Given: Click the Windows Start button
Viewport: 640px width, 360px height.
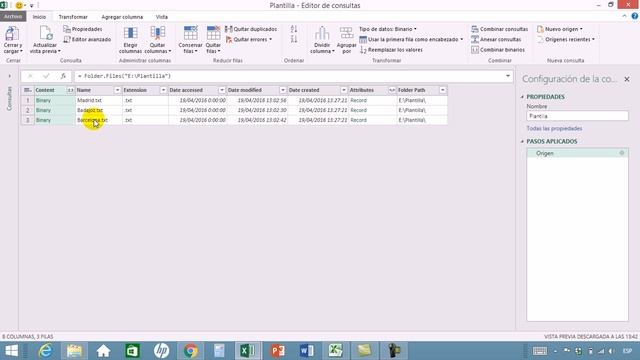Looking at the screenshot, I should (x=12, y=351).
